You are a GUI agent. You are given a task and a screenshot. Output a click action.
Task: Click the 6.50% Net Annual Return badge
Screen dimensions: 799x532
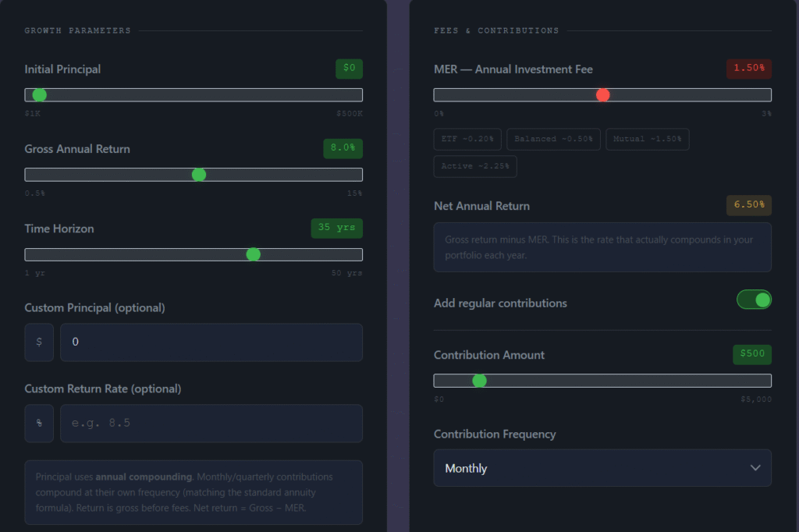pyautogui.click(x=748, y=205)
